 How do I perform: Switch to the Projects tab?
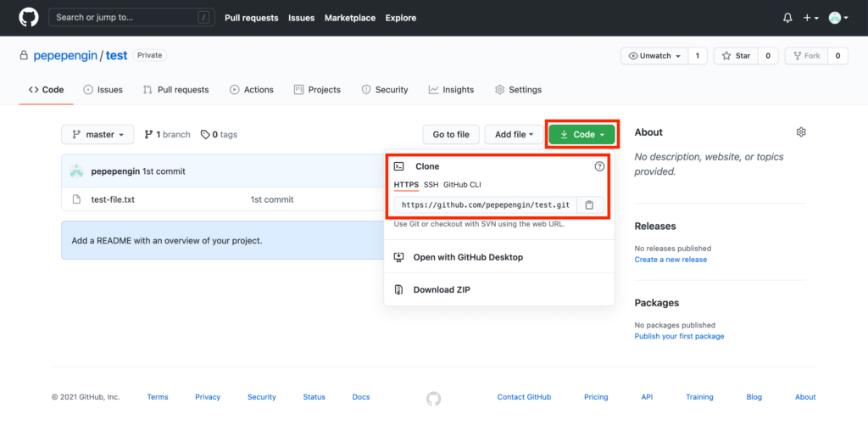(x=318, y=90)
